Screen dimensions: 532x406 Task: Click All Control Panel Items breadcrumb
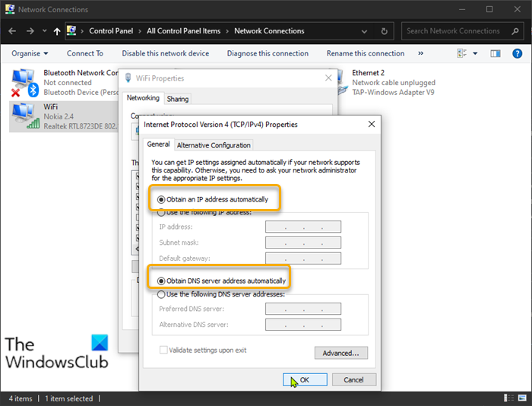(x=184, y=31)
